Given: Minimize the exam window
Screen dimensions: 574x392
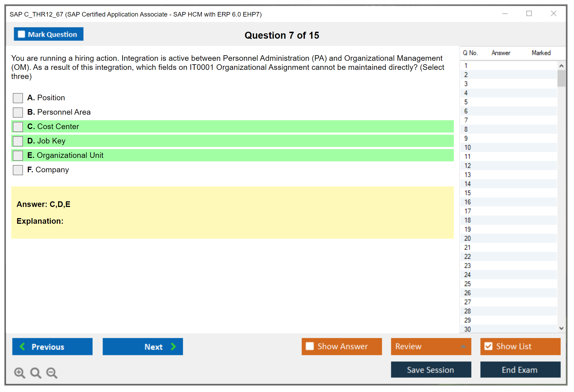Looking at the screenshot, I should click(505, 14).
